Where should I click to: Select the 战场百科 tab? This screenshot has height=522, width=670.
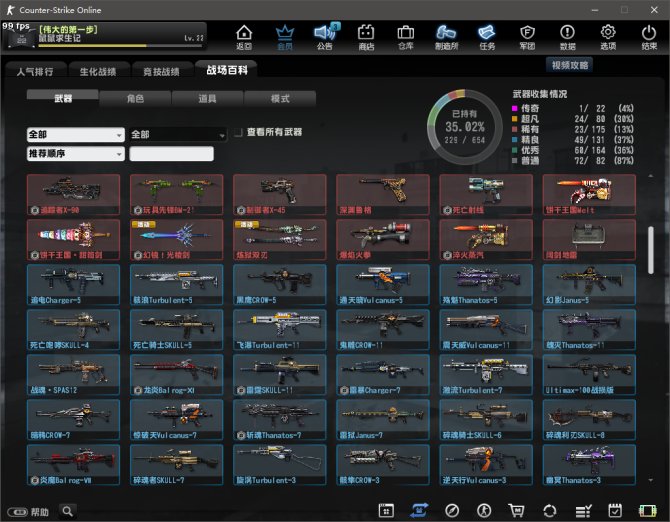coord(227,70)
